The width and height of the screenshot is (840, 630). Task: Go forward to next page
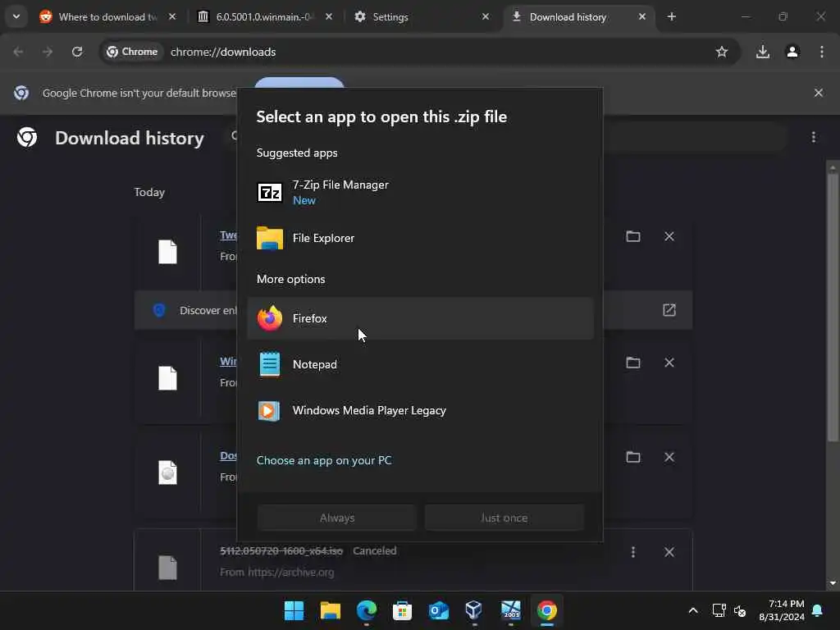coord(48,52)
